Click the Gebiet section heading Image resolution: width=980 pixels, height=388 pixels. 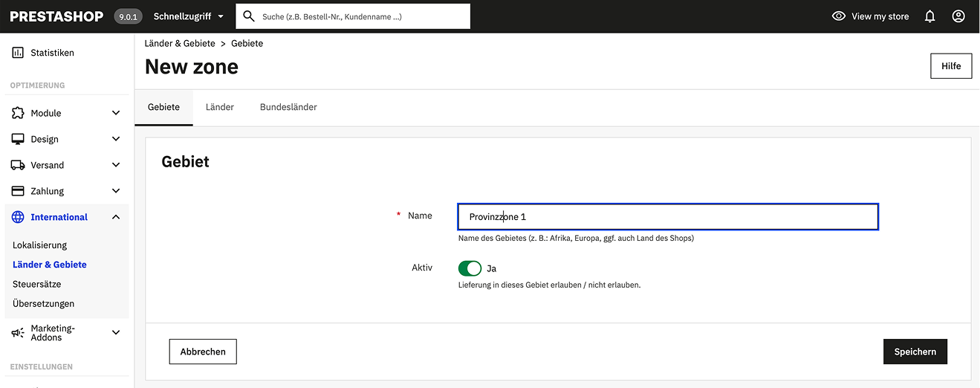[x=186, y=161]
